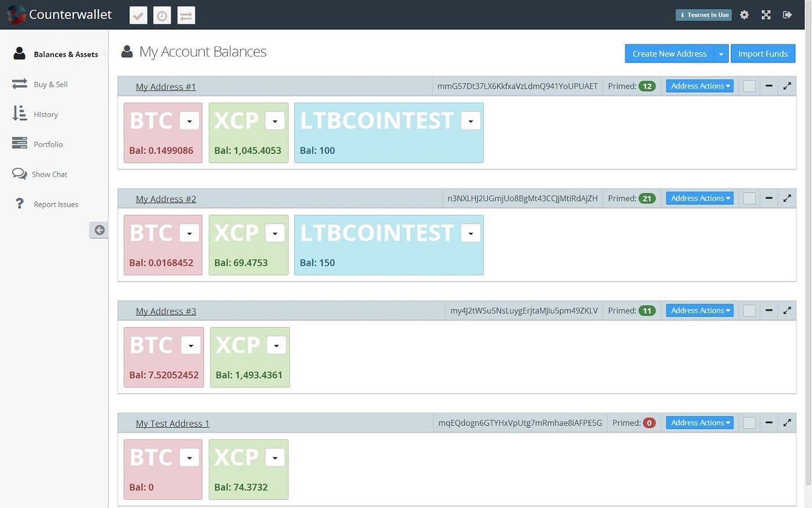The width and height of the screenshot is (812, 508).
Task: Open the pending actions clock icon
Action: pyautogui.click(x=162, y=16)
